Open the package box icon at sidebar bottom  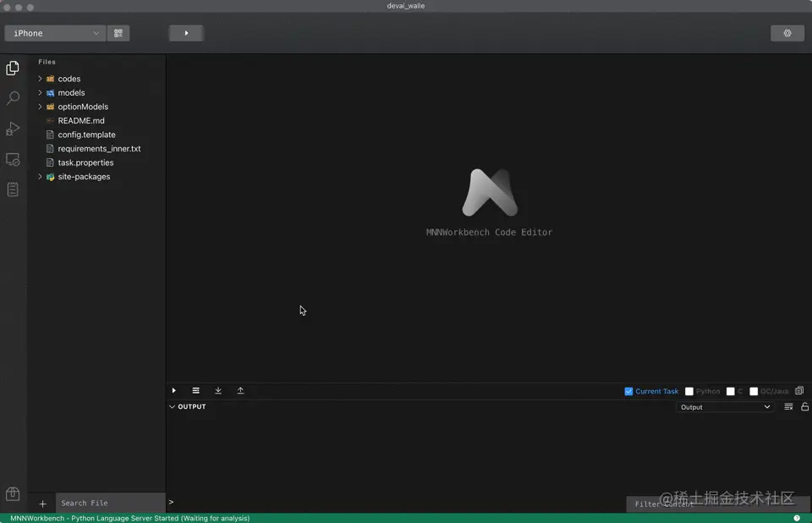point(13,493)
